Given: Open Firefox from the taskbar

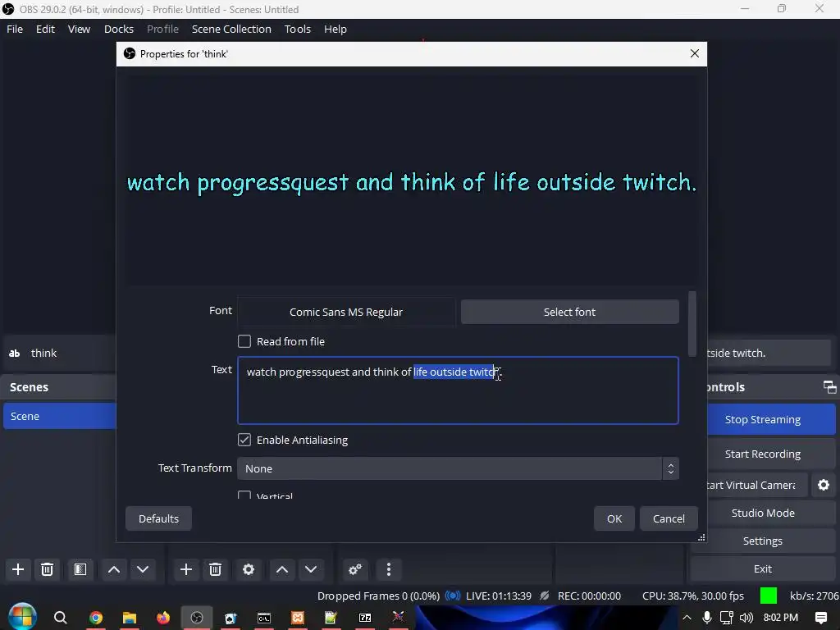Looking at the screenshot, I should coord(163,618).
